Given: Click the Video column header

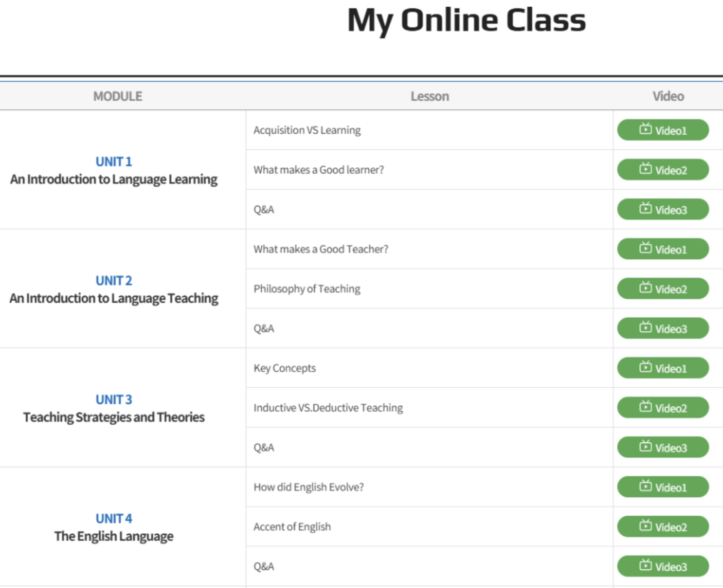Looking at the screenshot, I should (668, 96).
